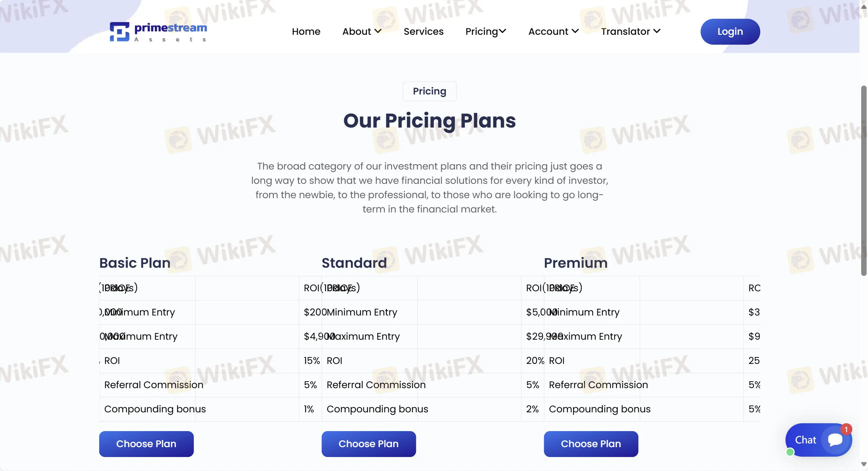868x471 pixels.
Task: Open the Pricing dropdown in the navbar
Action: 485,31
